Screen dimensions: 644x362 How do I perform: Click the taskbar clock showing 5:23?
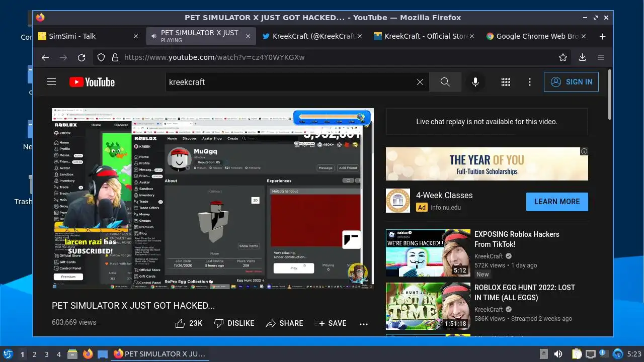click(634, 354)
